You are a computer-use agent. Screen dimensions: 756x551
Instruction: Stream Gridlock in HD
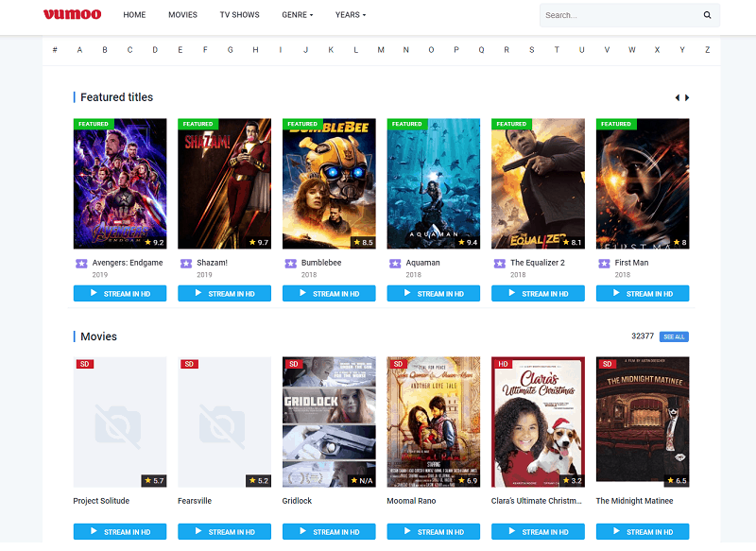[x=329, y=531]
